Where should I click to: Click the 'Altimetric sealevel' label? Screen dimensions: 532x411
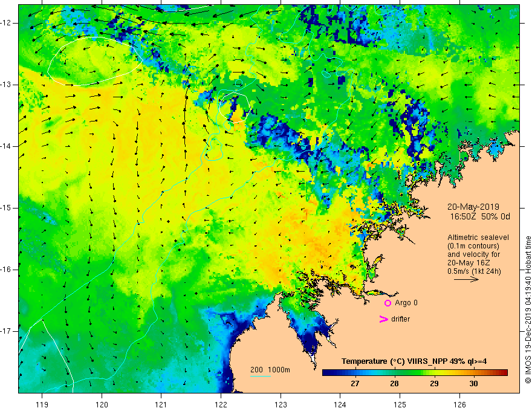tap(478, 238)
